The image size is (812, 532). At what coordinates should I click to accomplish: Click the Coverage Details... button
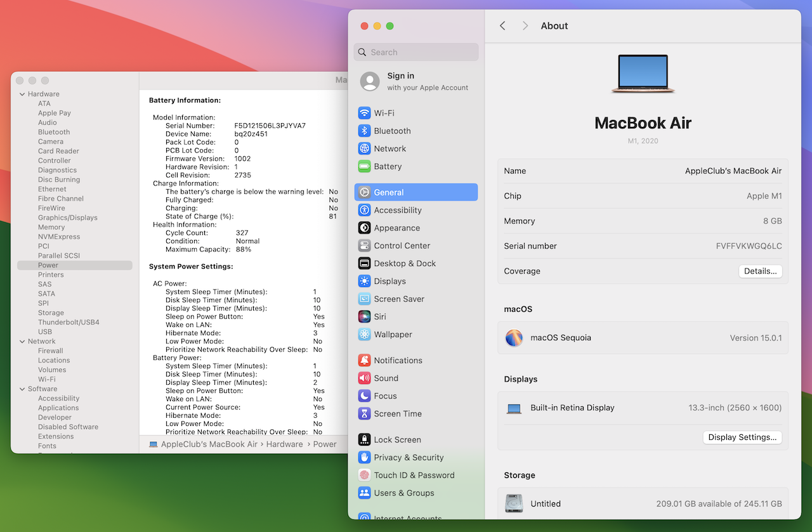[x=760, y=271]
